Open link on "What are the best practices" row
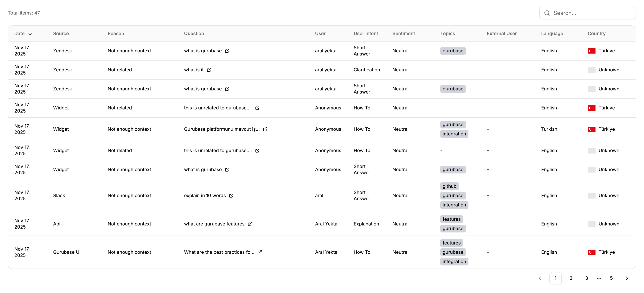Image resolution: width=644 pixels, height=293 pixels. [x=260, y=252]
